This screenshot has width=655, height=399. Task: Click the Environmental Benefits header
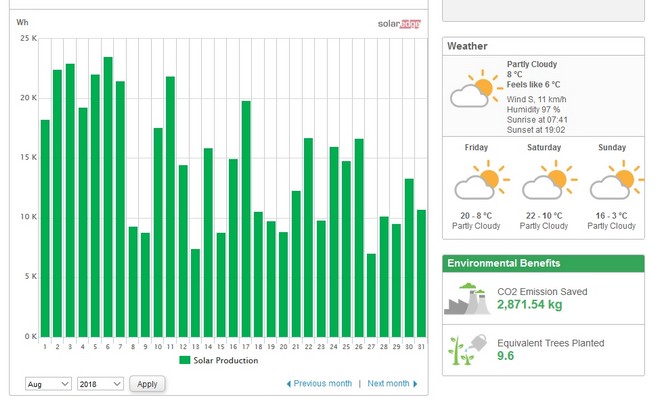(543, 263)
